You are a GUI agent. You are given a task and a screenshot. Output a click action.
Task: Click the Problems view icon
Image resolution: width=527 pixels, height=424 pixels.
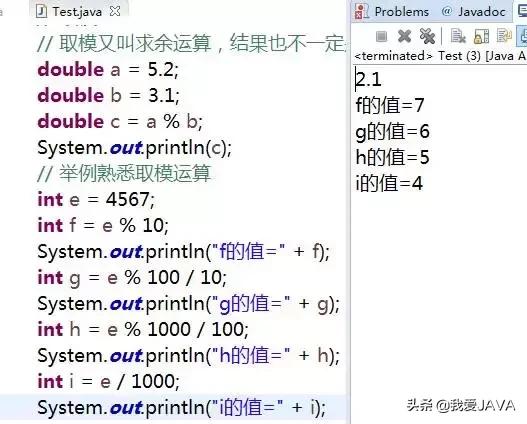coord(362,12)
